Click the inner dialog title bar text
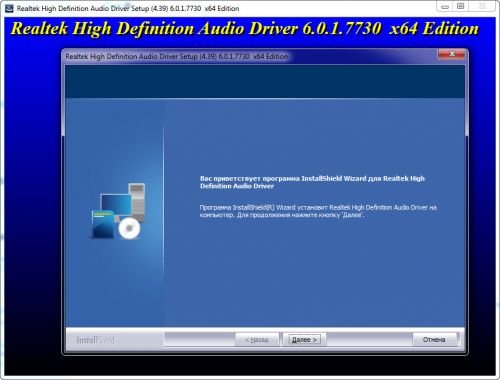 pos(176,56)
